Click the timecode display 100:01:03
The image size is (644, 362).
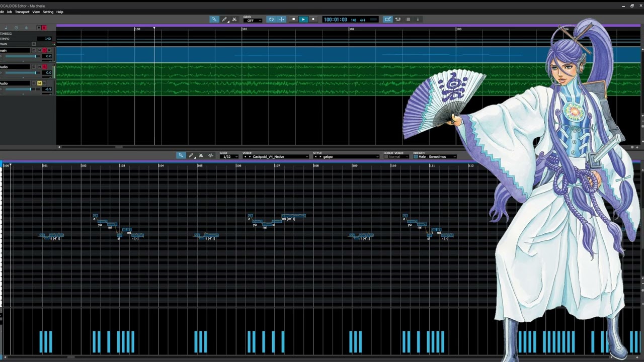click(336, 20)
